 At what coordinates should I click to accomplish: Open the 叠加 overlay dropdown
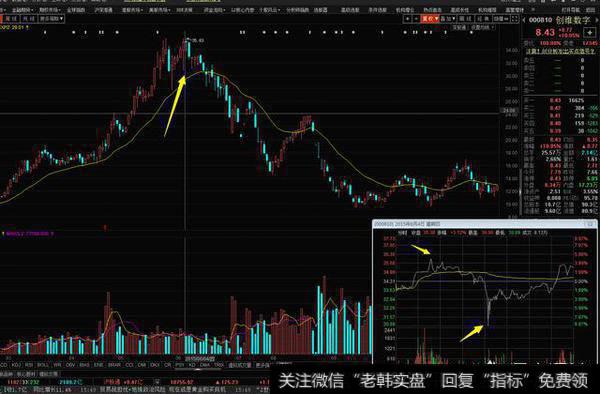click(x=448, y=19)
